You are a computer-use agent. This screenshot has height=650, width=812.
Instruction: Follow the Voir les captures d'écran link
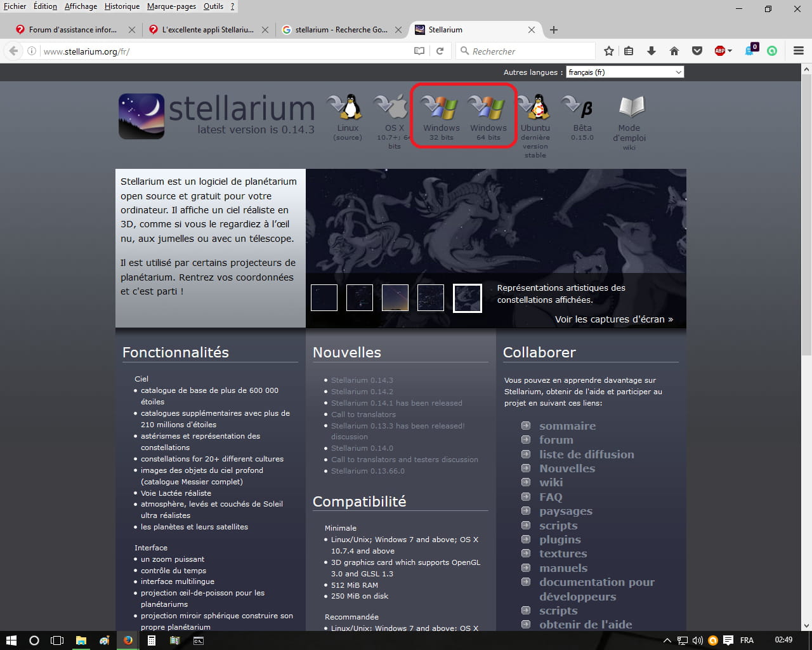613,319
